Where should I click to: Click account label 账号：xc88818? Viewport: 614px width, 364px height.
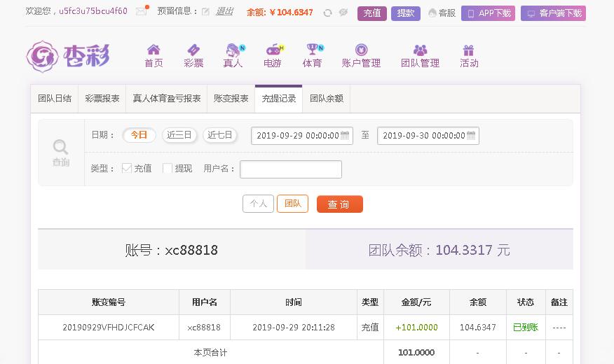tap(172, 250)
